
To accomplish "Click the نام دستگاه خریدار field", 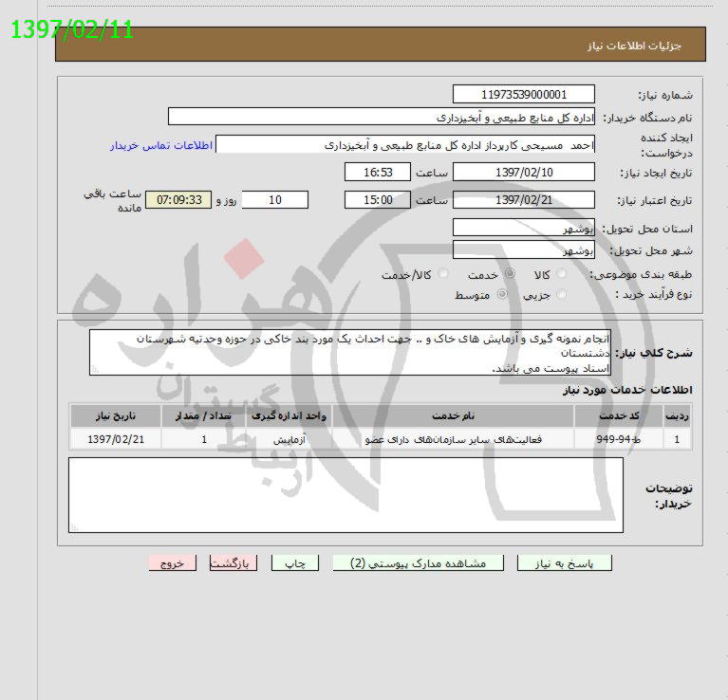I will click(x=382, y=117).
